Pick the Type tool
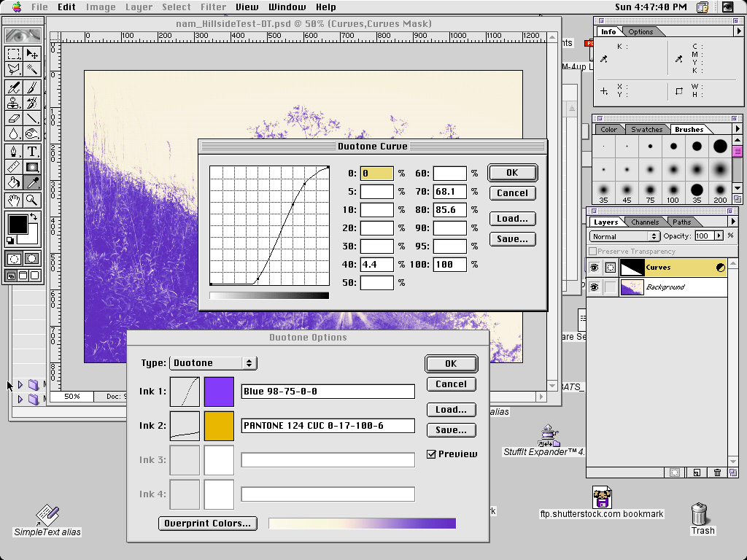The image size is (747, 560). (x=32, y=152)
